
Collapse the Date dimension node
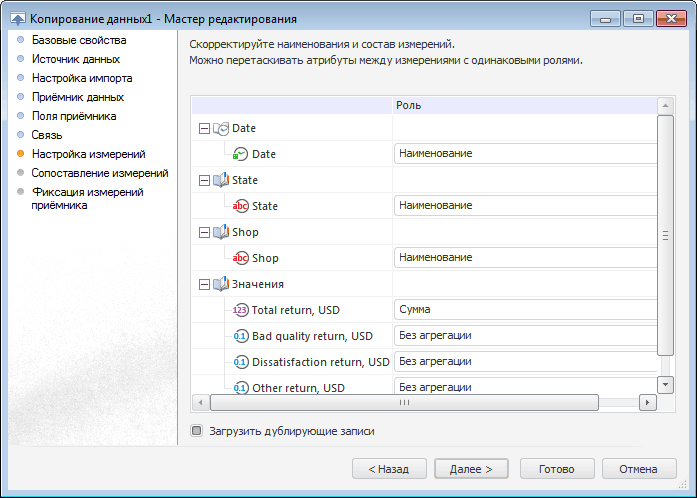(x=204, y=128)
